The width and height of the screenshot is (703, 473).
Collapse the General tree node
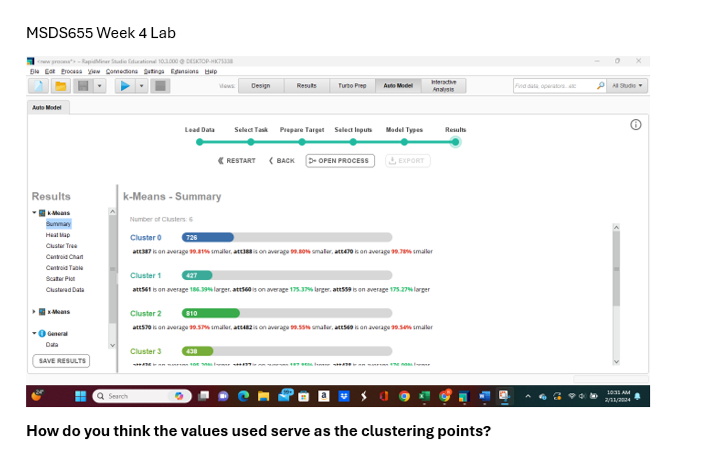tap(34, 333)
